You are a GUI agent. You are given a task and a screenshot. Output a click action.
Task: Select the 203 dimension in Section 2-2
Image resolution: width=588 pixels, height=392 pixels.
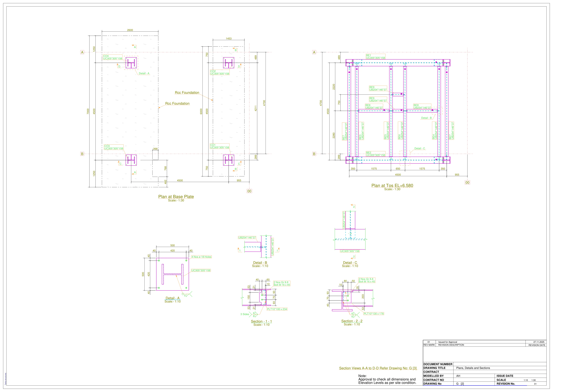(363, 296)
